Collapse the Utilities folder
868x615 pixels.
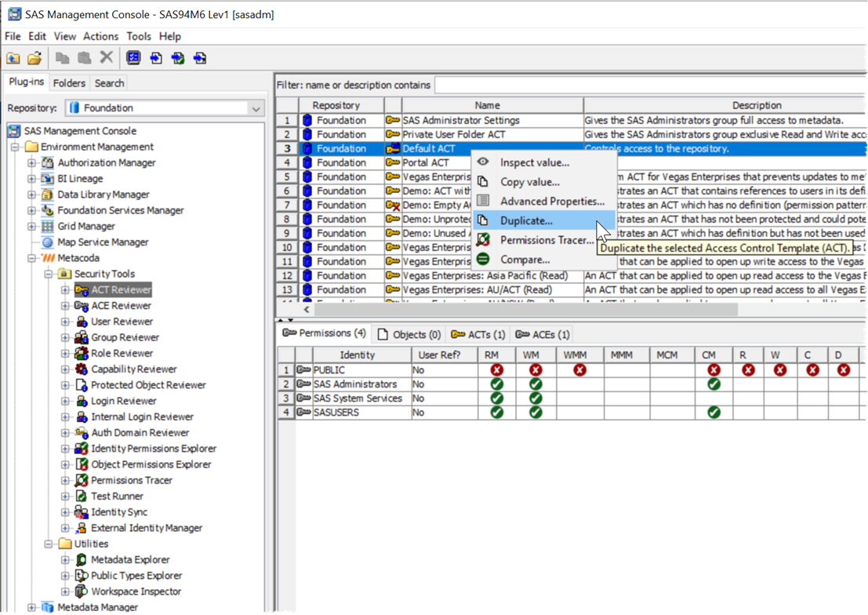pyautogui.click(x=49, y=544)
